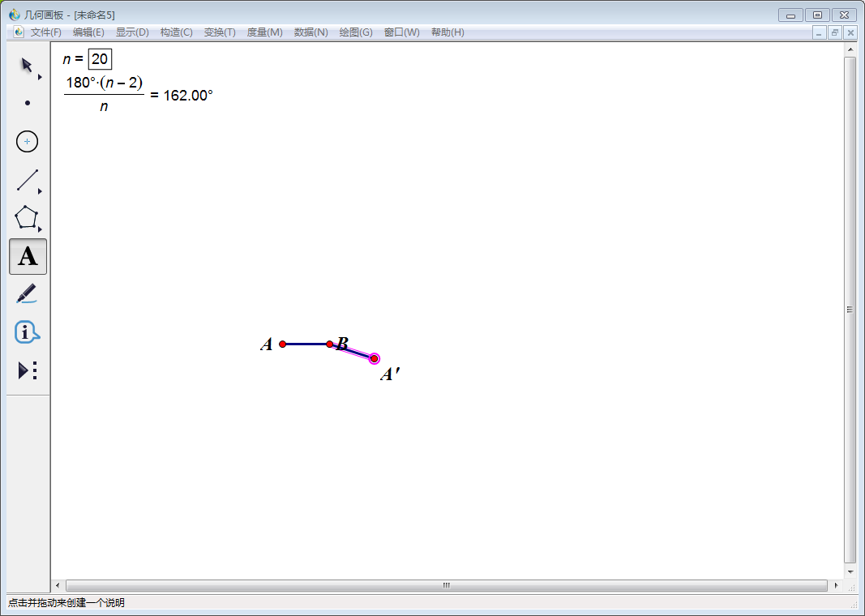Click the label B text

(x=343, y=344)
